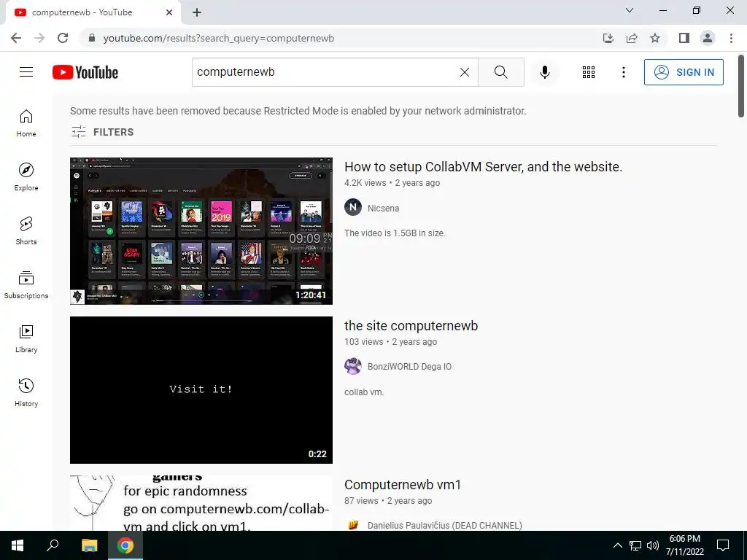Bookmark this page with the star
Image resolution: width=747 pixels, height=560 pixels.
tap(655, 38)
